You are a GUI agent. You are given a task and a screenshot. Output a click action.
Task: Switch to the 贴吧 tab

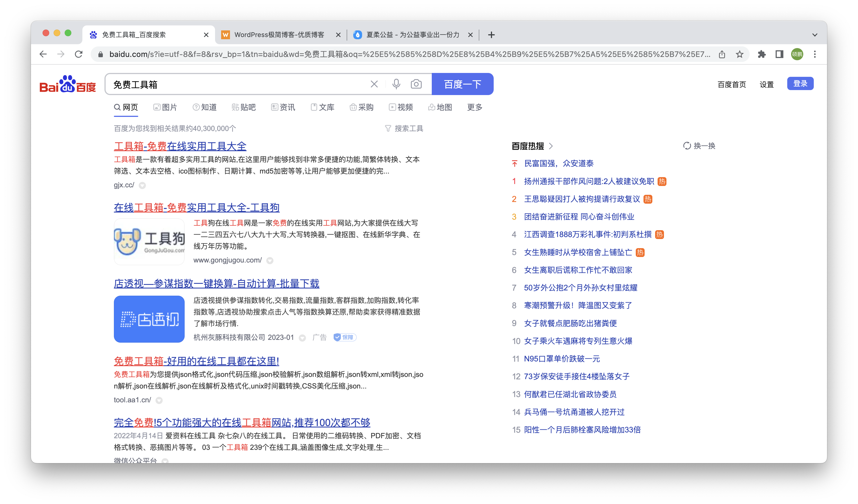coord(244,107)
